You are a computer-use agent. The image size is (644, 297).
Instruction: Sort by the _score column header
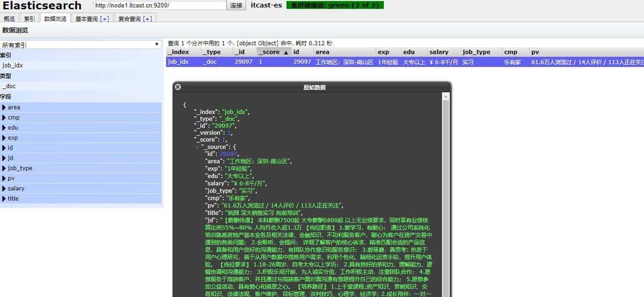point(274,52)
